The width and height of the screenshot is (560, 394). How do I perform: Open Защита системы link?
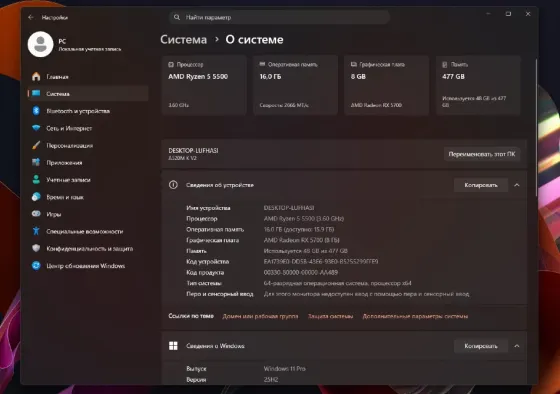click(x=330, y=316)
